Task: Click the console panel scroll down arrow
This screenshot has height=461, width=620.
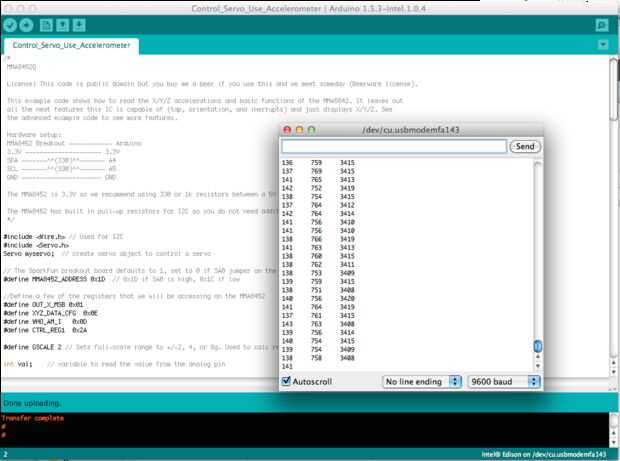Action: [614, 442]
